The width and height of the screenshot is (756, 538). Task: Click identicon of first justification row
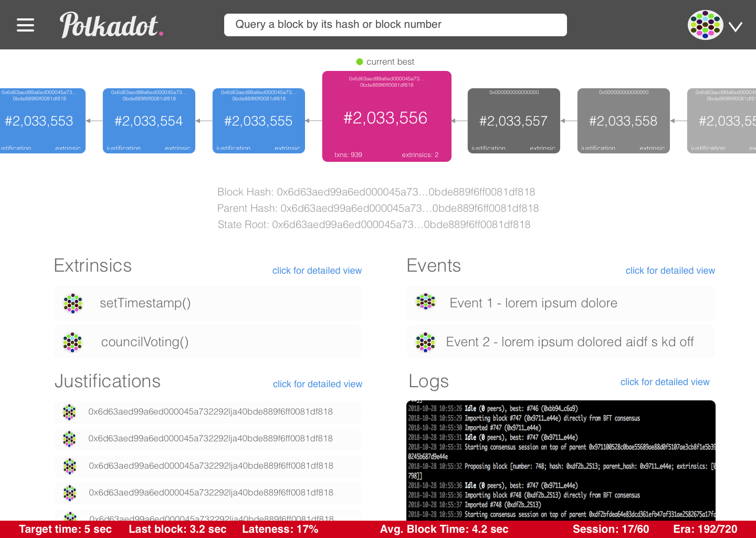tap(69, 412)
